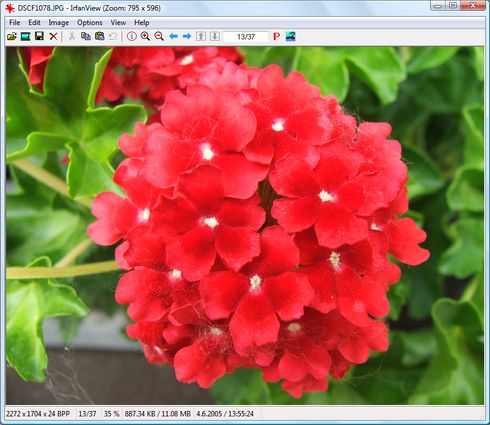Open the Slideshow toolbar icon
The height and width of the screenshot is (425, 490).
(x=25, y=36)
